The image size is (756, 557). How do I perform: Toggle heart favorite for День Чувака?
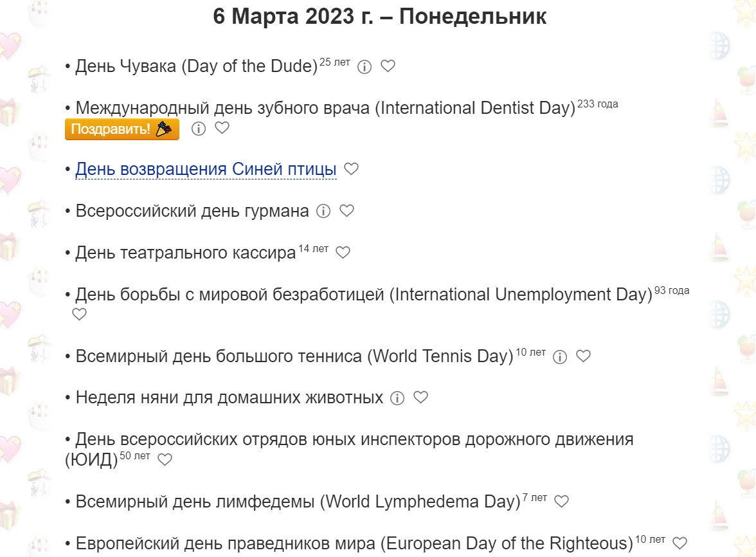pyautogui.click(x=388, y=66)
